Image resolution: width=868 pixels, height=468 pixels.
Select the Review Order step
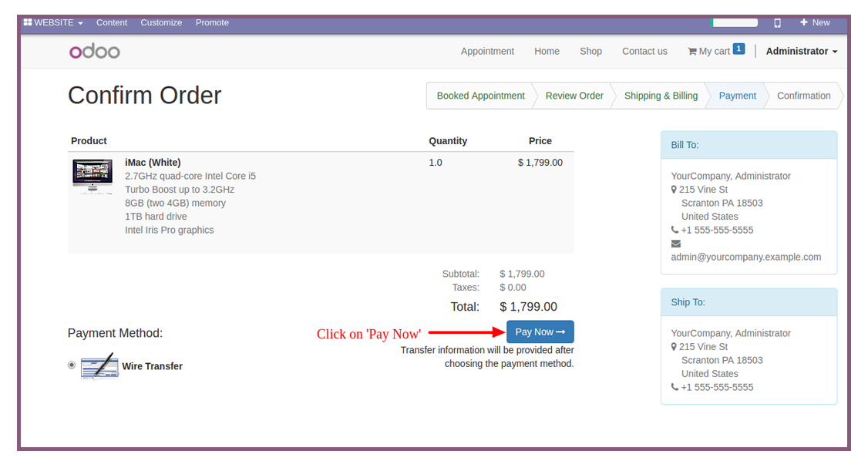click(574, 96)
